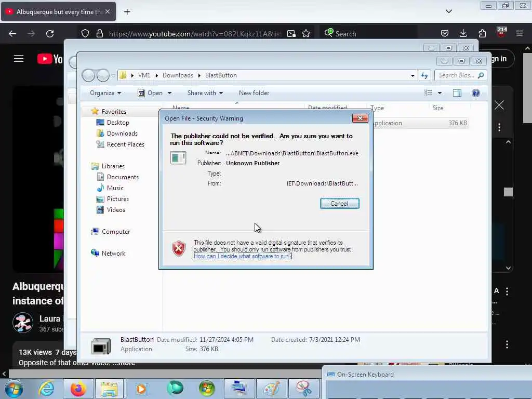Open the Videos library

(116, 210)
